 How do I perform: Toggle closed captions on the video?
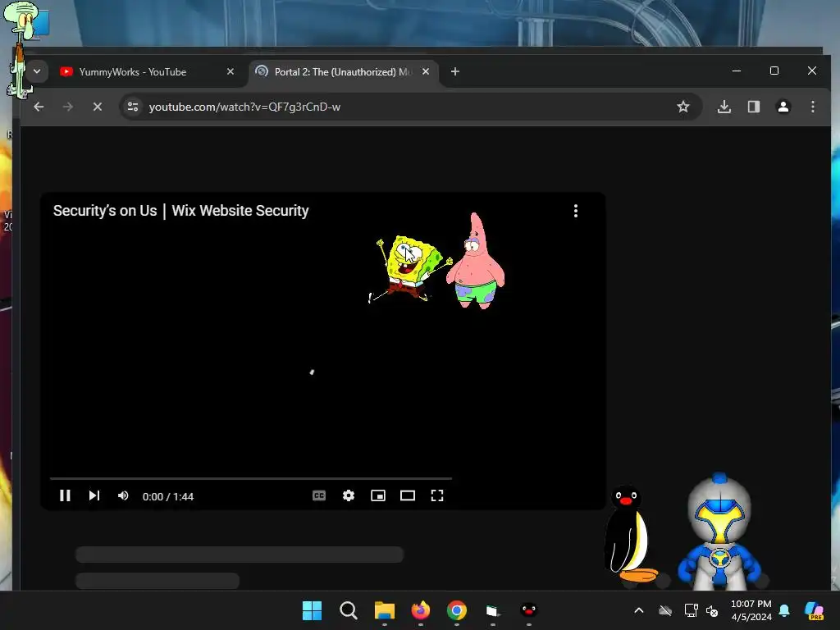tap(319, 495)
